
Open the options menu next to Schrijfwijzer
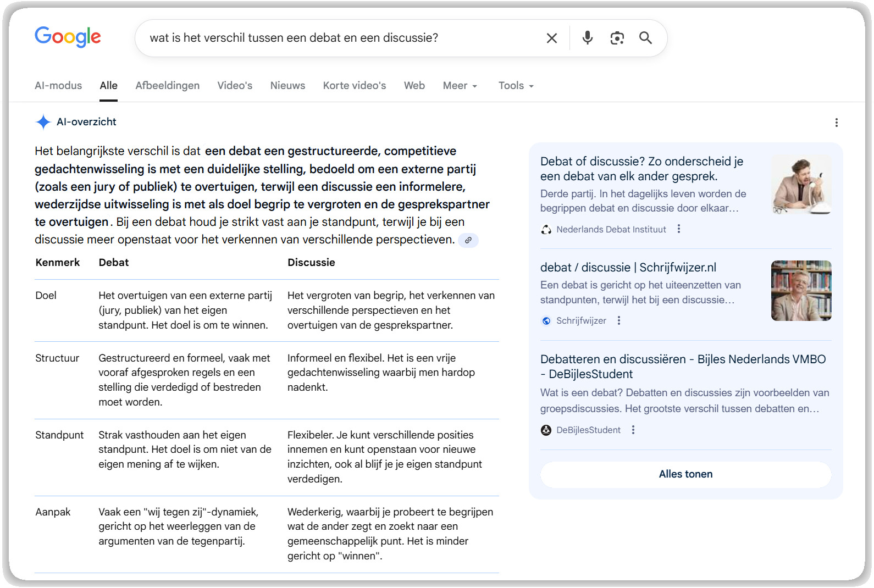619,320
